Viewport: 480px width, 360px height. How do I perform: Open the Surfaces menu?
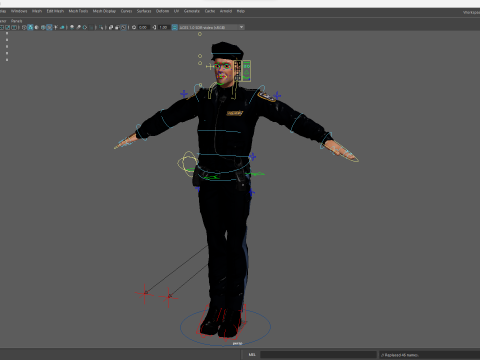click(x=144, y=11)
